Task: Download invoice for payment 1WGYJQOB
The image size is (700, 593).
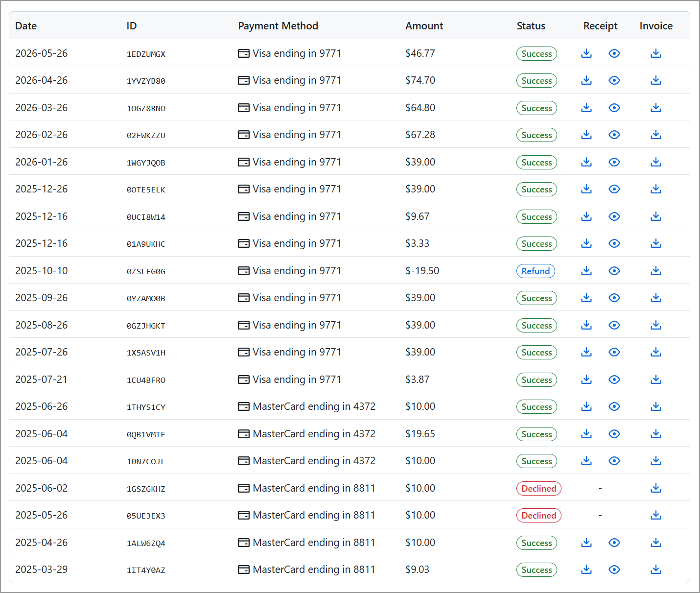Action: point(656,162)
